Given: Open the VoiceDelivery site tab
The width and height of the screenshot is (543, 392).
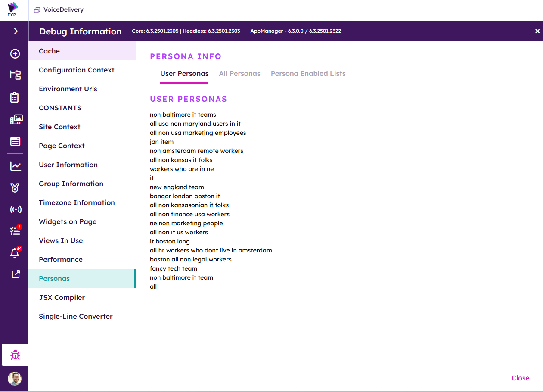Looking at the screenshot, I should (x=59, y=10).
